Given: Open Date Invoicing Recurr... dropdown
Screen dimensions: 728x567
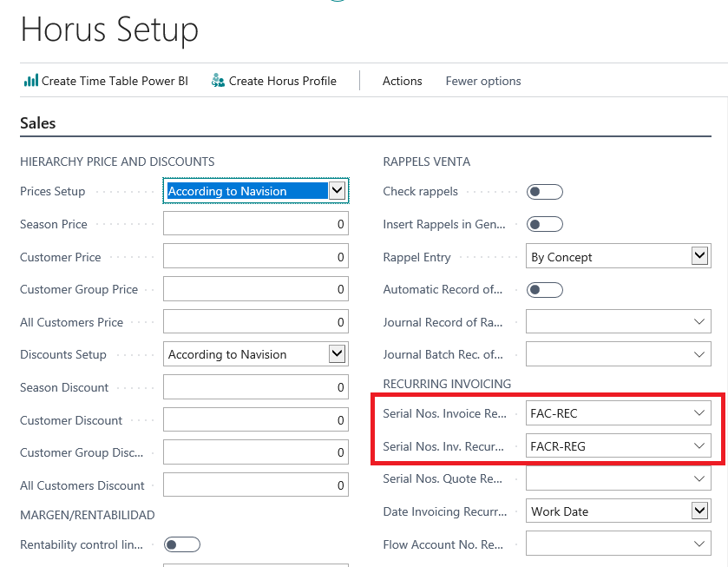Looking at the screenshot, I should tap(699, 511).
